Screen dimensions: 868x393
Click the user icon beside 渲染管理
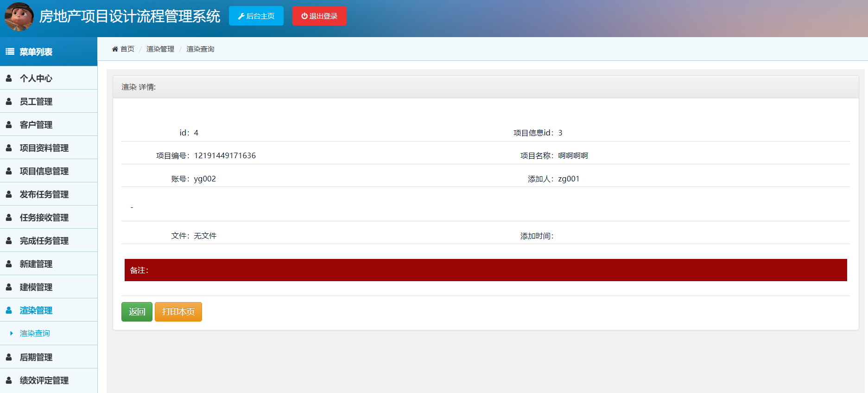click(x=9, y=310)
